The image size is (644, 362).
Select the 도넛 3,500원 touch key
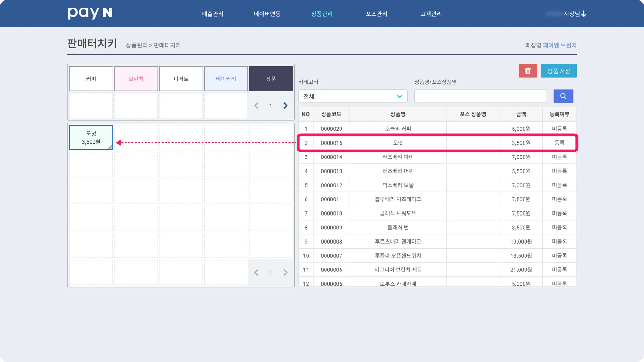(x=91, y=137)
